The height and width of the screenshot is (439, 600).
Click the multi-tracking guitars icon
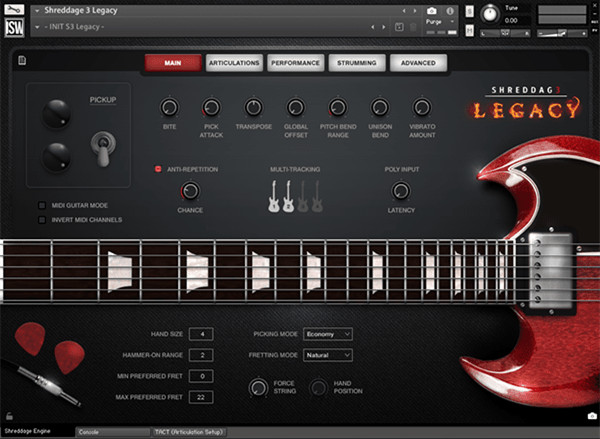[295, 196]
